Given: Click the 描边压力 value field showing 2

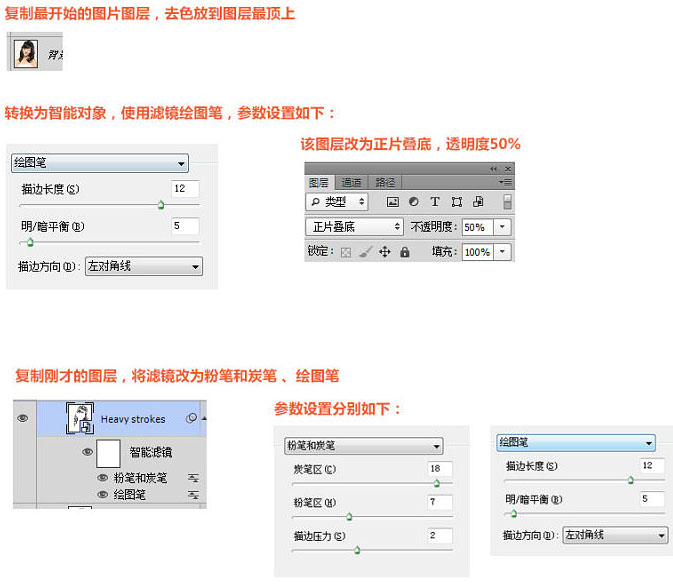Looking at the screenshot, I should 440,535.
